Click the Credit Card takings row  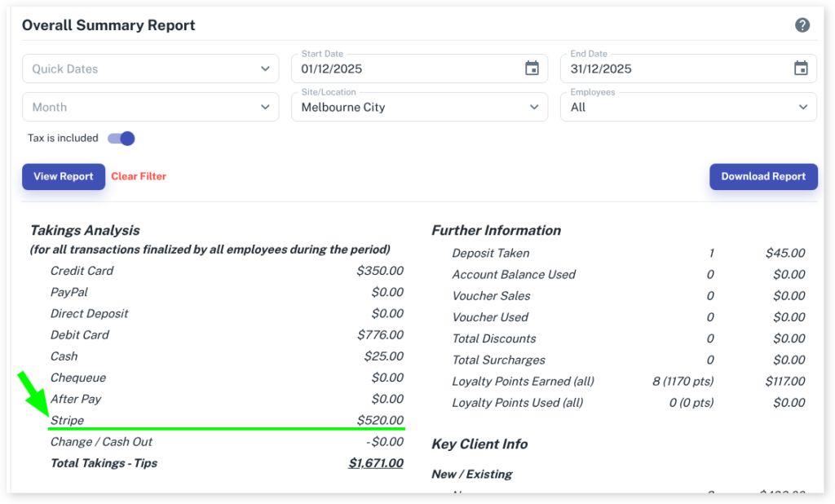[x=82, y=271]
